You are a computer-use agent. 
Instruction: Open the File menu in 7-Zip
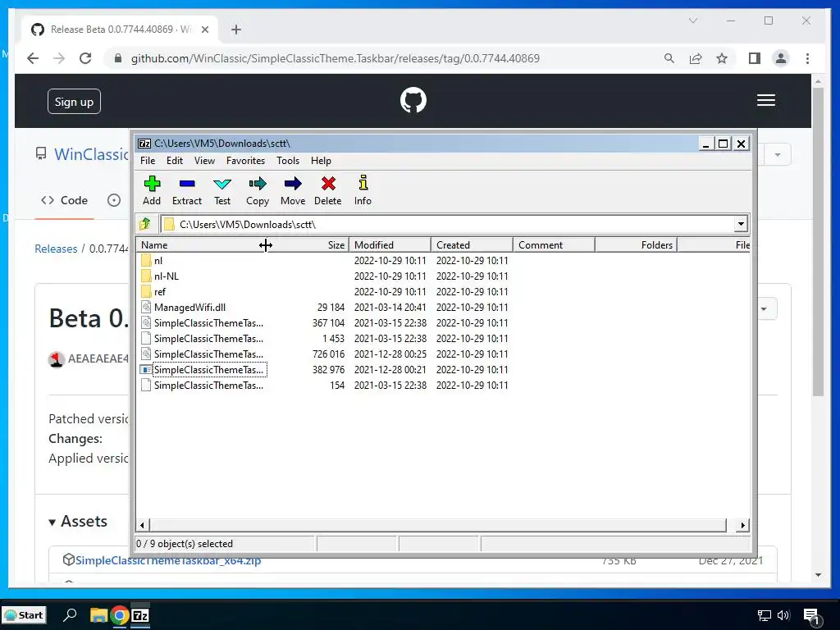click(148, 161)
